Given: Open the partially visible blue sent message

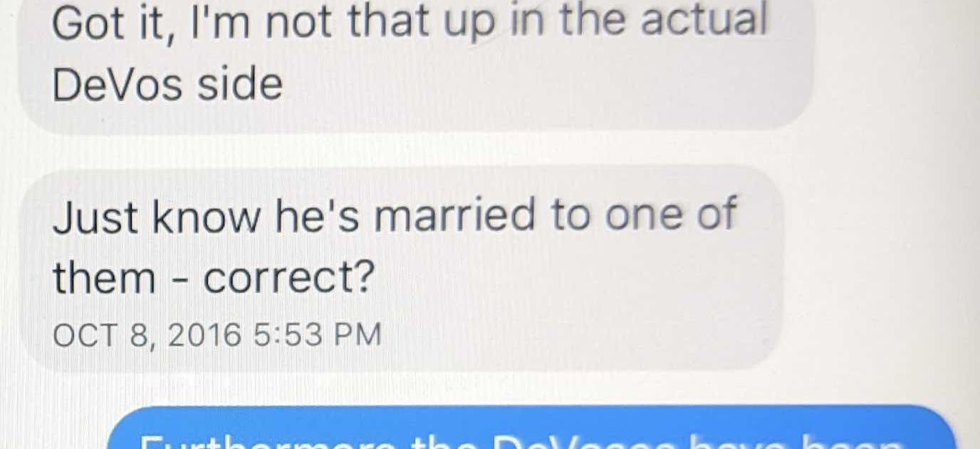Looking at the screenshot, I should [530, 428].
